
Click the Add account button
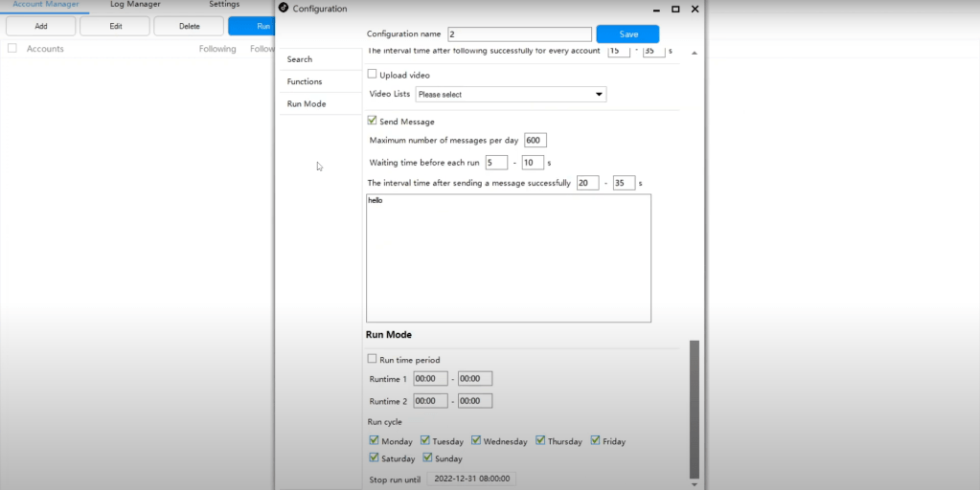pyautogui.click(x=41, y=26)
